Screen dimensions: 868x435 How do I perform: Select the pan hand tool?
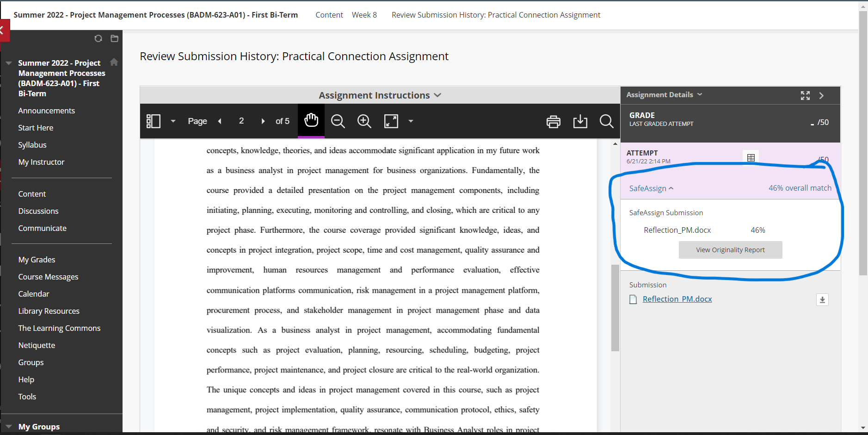tap(311, 120)
